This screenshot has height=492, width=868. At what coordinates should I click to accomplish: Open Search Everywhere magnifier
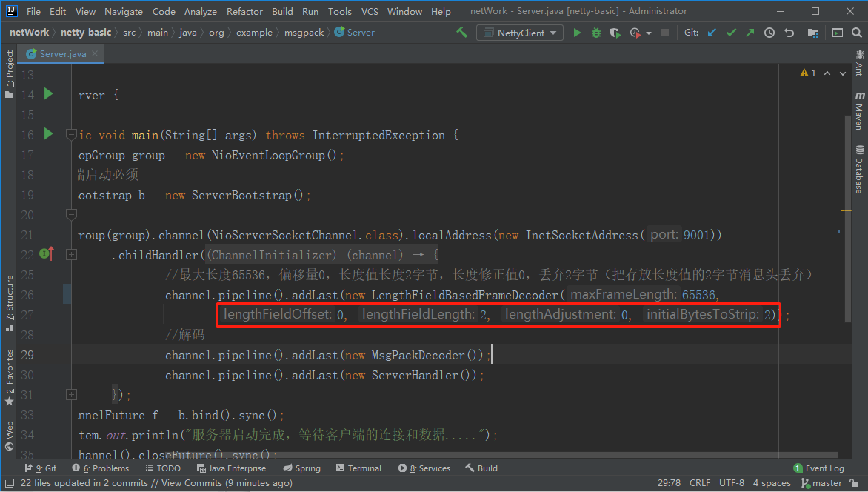pos(856,33)
